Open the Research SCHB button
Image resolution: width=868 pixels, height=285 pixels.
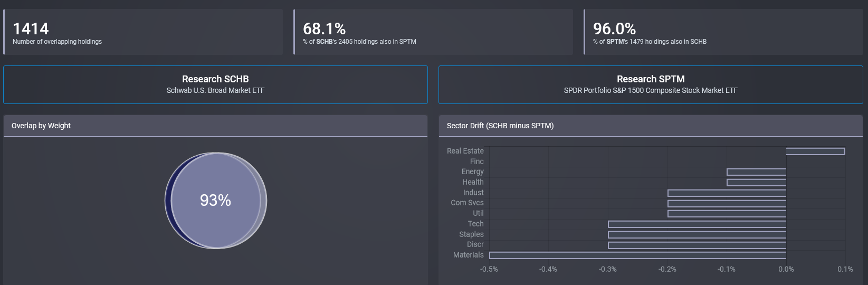coord(215,84)
